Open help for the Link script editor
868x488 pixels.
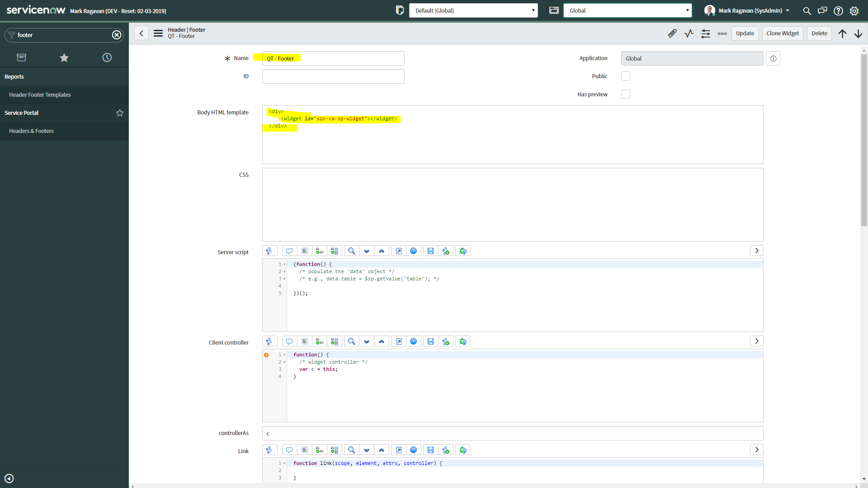click(x=414, y=450)
